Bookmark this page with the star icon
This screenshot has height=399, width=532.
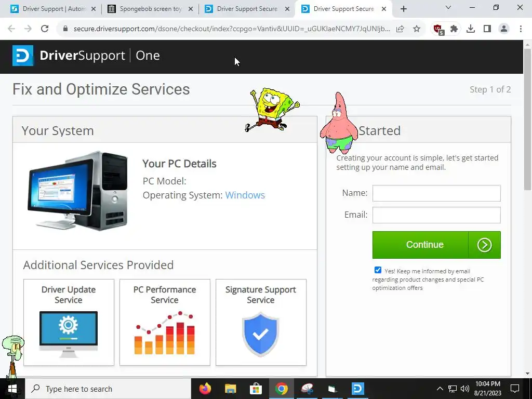coord(417,29)
